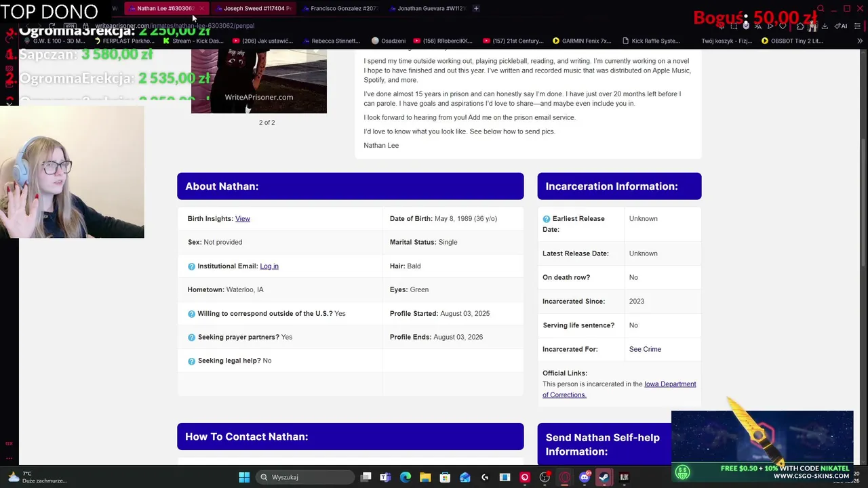Open Discord from taskbar
Image resolution: width=868 pixels, height=488 pixels.
coord(585,477)
